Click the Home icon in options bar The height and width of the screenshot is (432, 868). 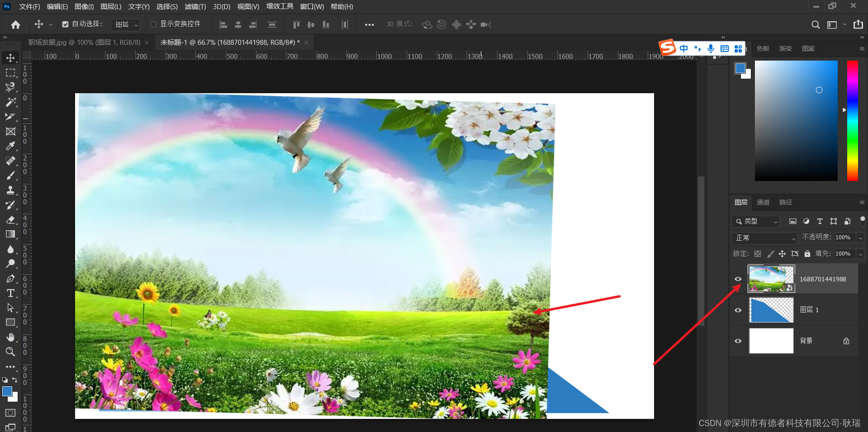[x=15, y=24]
